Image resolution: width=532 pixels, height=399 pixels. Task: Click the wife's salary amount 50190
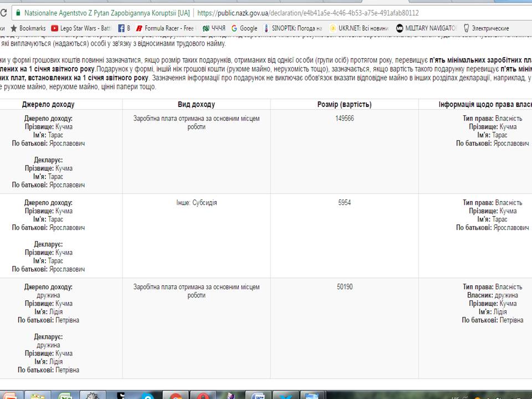(344, 287)
